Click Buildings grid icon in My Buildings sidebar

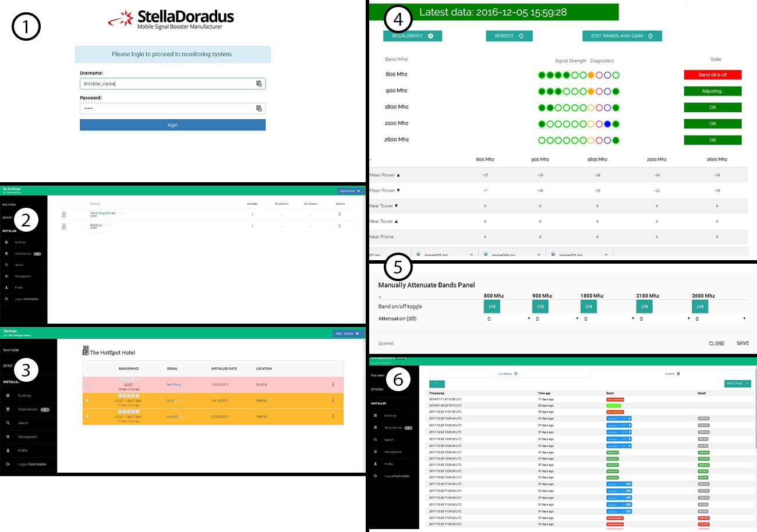[x=6, y=242]
